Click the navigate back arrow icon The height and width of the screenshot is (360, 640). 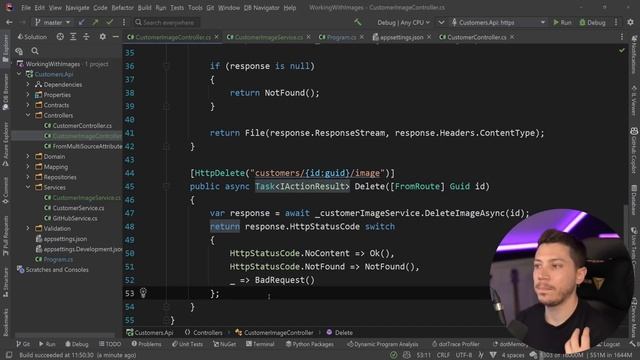click(x=9, y=22)
